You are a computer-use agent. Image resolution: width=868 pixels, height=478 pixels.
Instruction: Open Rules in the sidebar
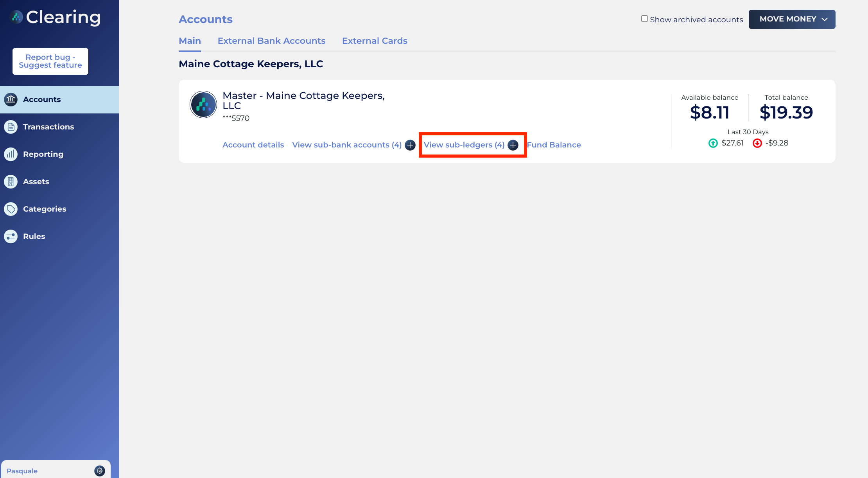(x=59, y=236)
